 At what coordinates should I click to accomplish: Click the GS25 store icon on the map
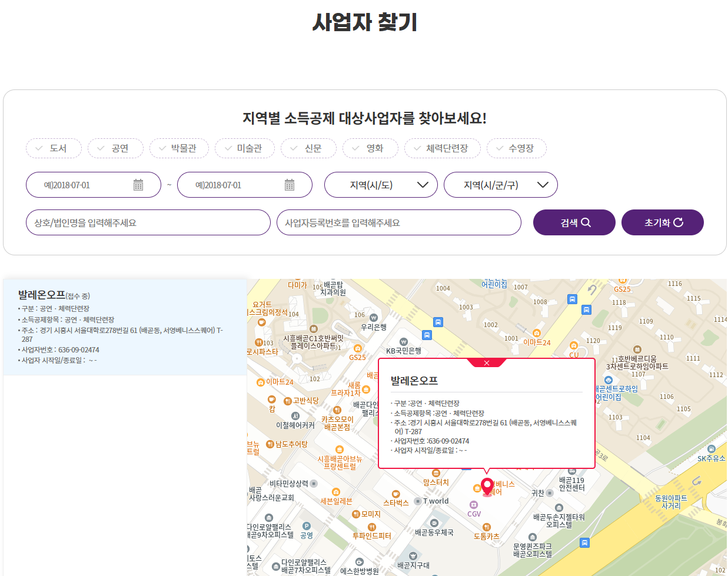point(357,348)
